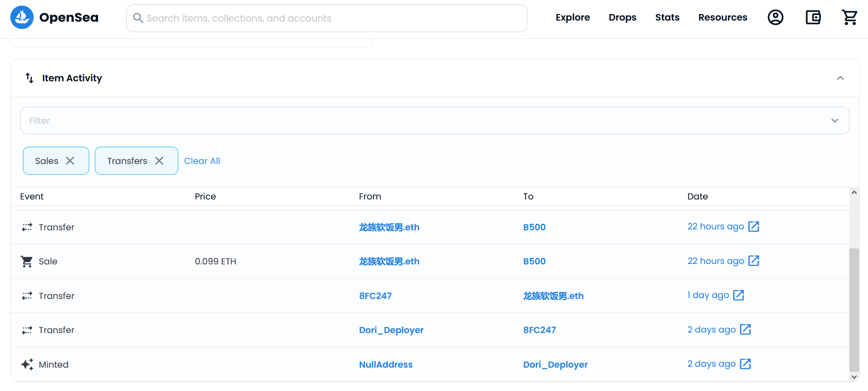Remove the Transfers filter chip

tap(159, 161)
